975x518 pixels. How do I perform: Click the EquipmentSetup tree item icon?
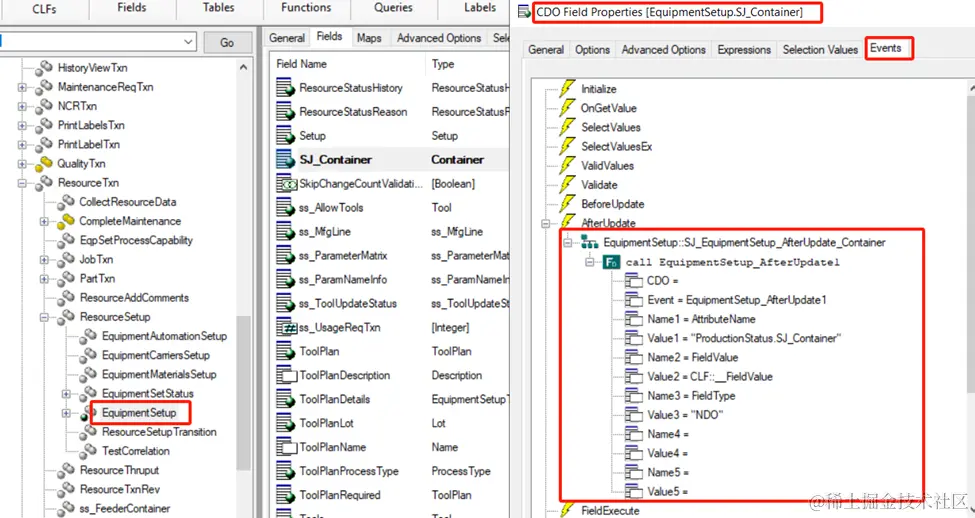88,413
